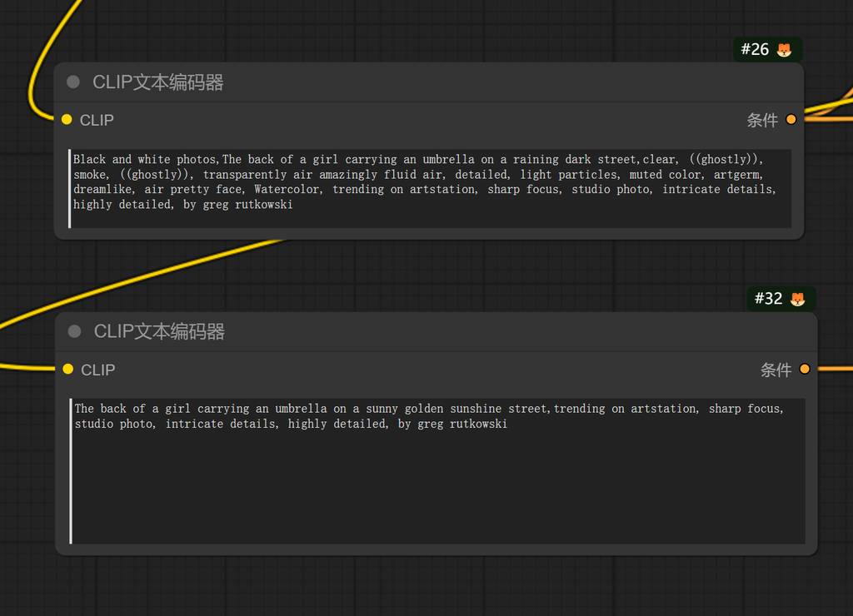This screenshot has width=853, height=616.
Task: Click the 条件 output label on the top node
Action: 761,121
